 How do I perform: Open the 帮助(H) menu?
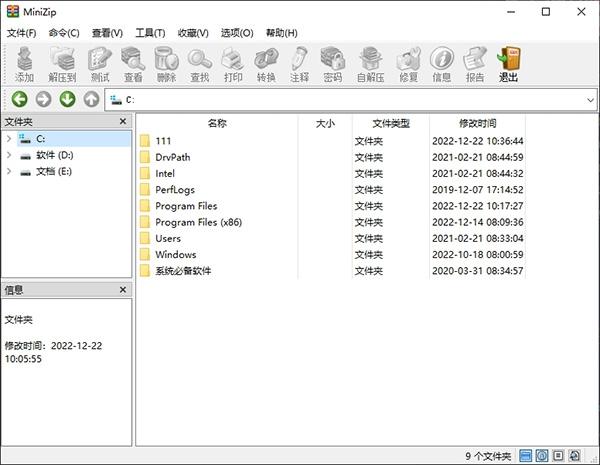(x=282, y=33)
